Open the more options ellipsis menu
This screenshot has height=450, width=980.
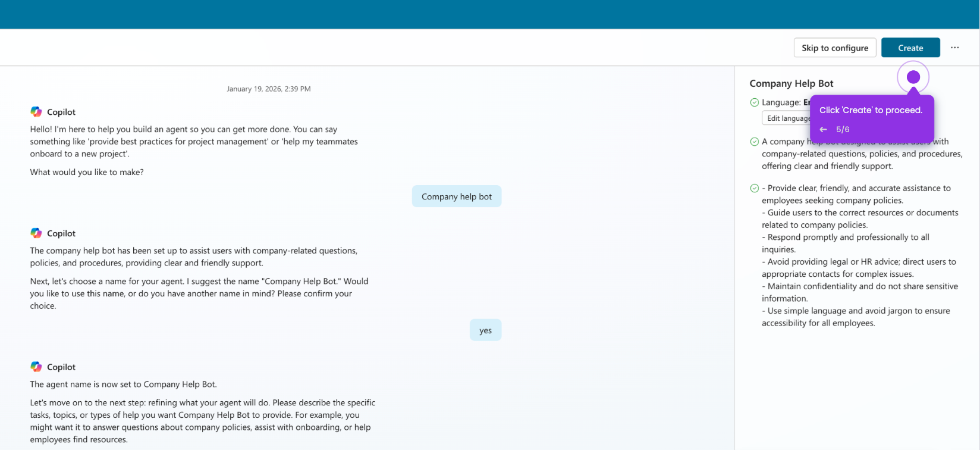(x=955, y=48)
